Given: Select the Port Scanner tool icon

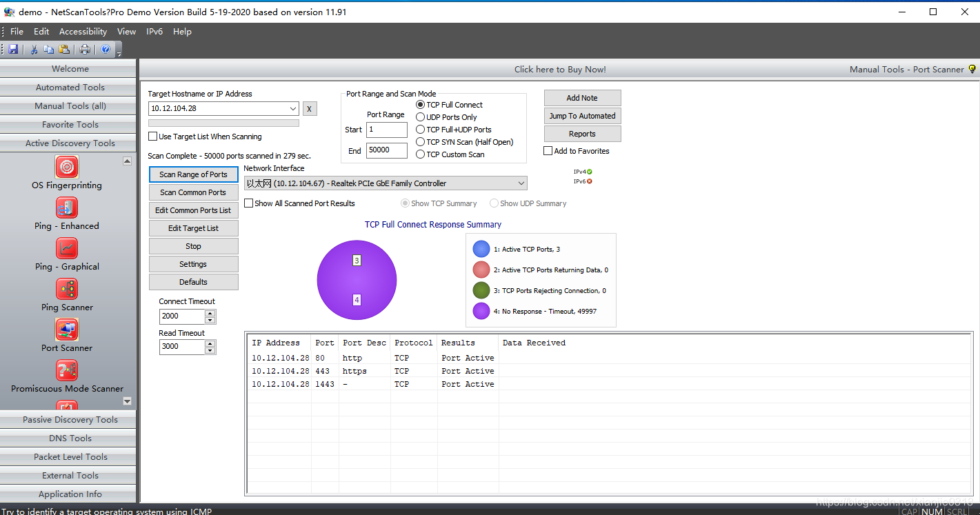Looking at the screenshot, I should [67, 330].
